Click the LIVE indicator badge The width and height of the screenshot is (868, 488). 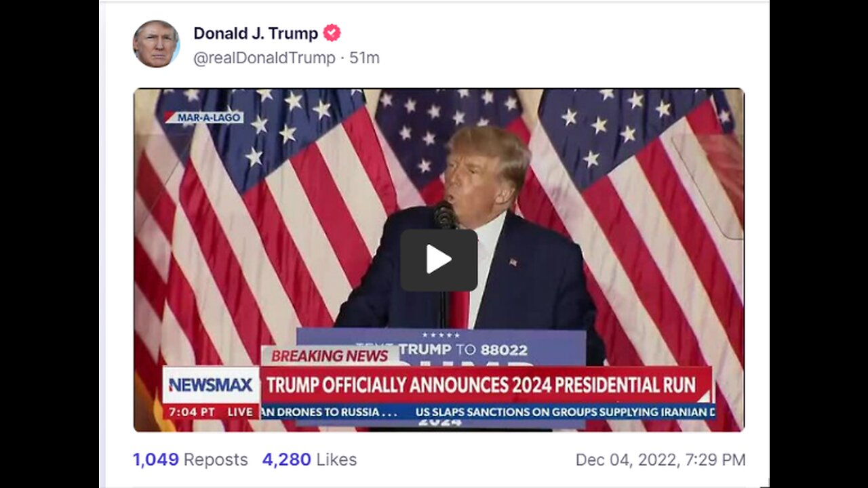pos(240,411)
